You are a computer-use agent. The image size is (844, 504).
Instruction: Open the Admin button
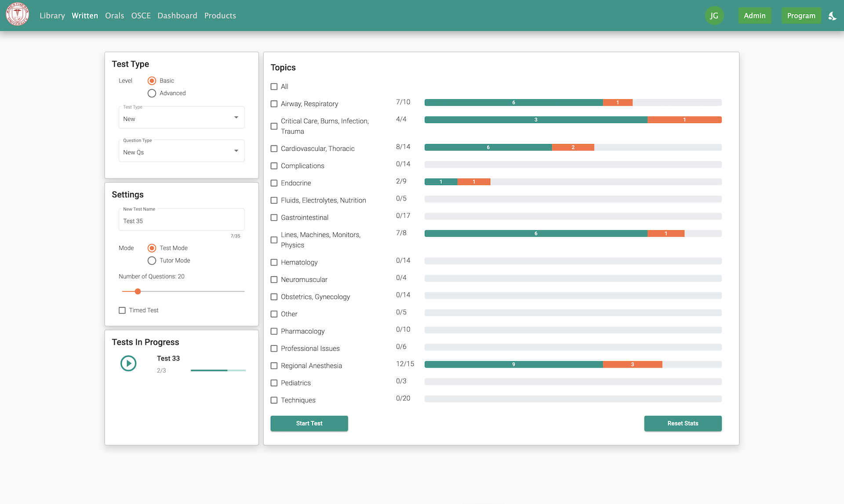coord(754,16)
